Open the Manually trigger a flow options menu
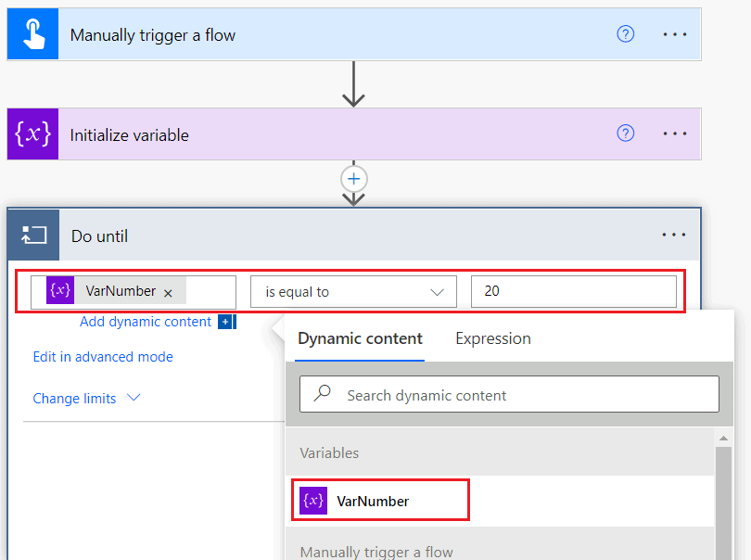The image size is (751, 560). click(x=675, y=34)
